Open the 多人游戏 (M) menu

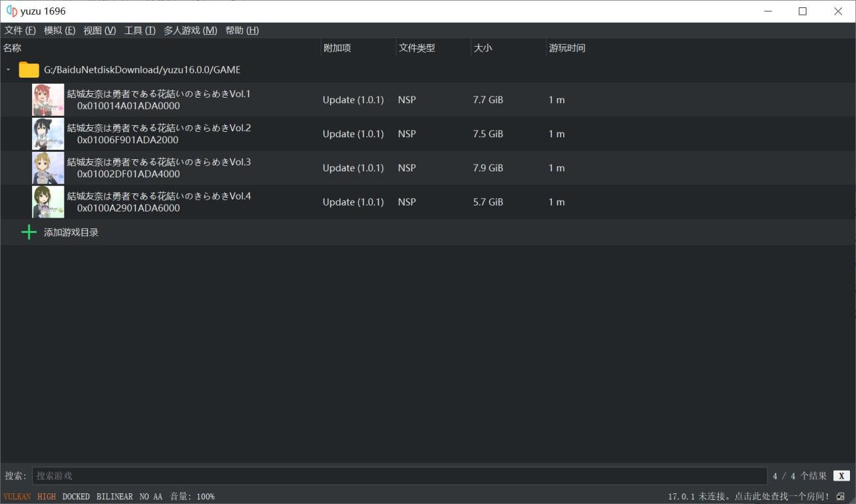pyautogui.click(x=190, y=30)
